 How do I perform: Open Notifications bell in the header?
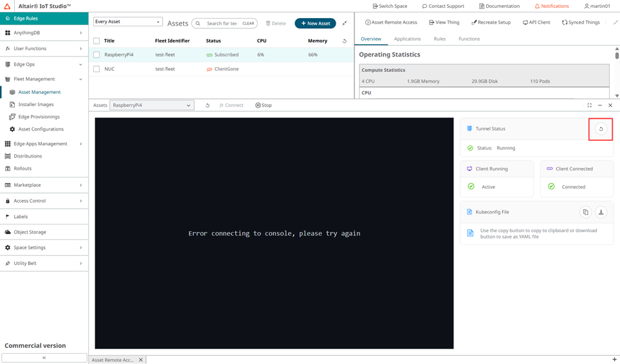pyautogui.click(x=552, y=6)
